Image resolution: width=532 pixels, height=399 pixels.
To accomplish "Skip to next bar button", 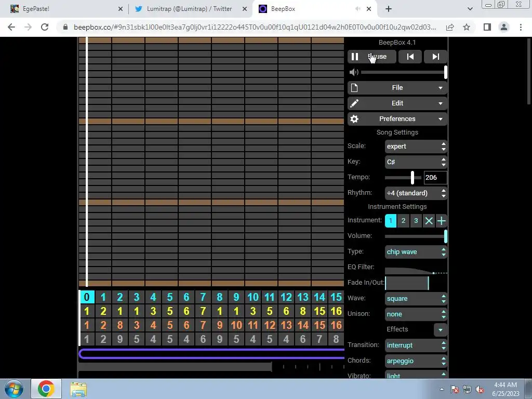I will 436,57.
